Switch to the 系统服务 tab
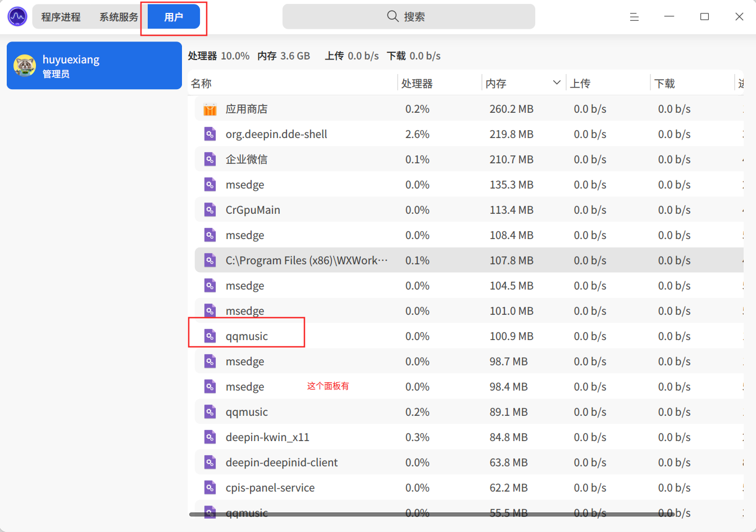 tap(119, 17)
